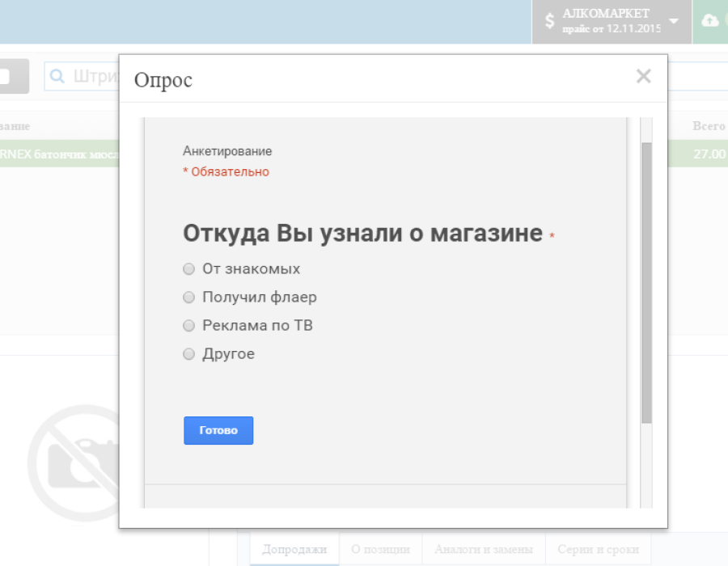Close the Опрос survey dialog

click(644, 76)
